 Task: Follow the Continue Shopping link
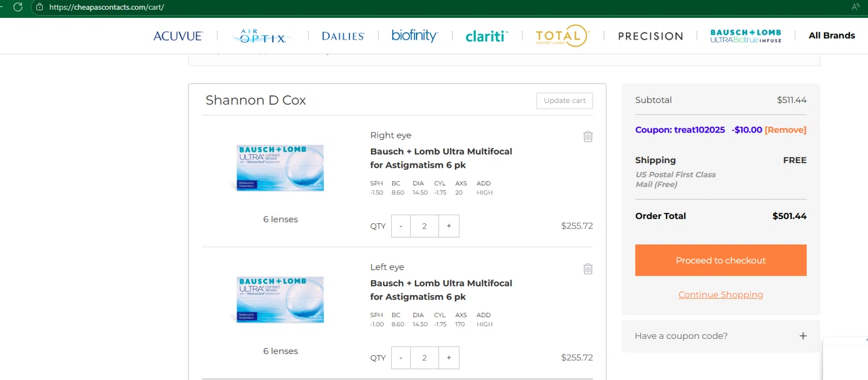click(x=720, y=295)
